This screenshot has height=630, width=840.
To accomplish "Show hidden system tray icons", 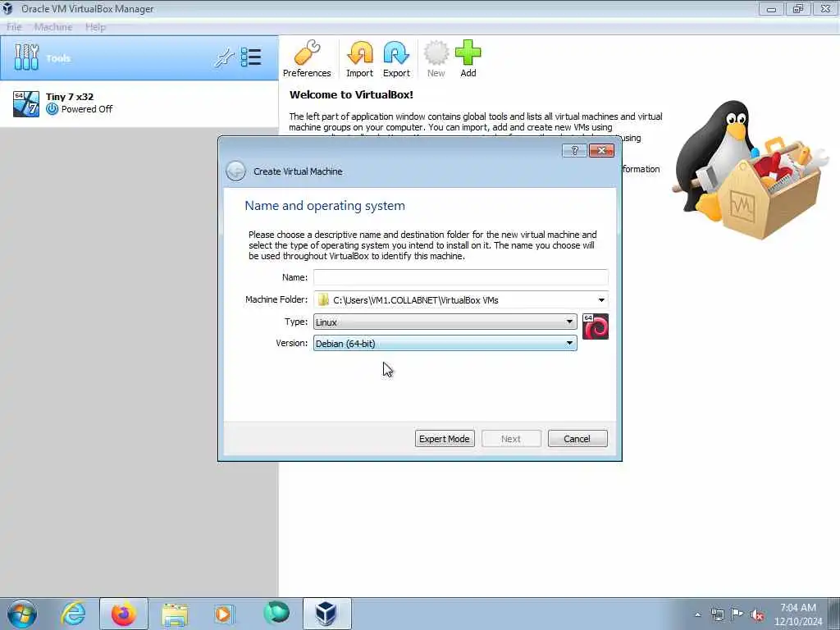I will click(697, 614).
